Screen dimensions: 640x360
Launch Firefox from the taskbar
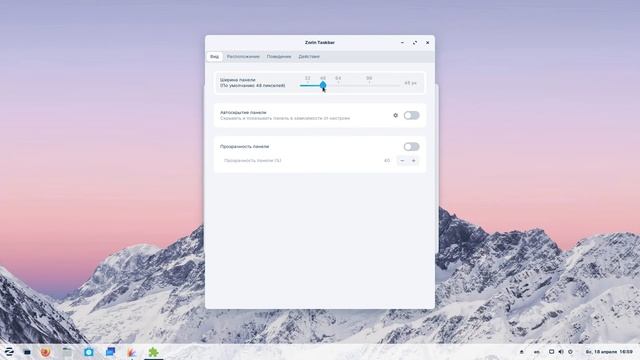coord(45,352)
